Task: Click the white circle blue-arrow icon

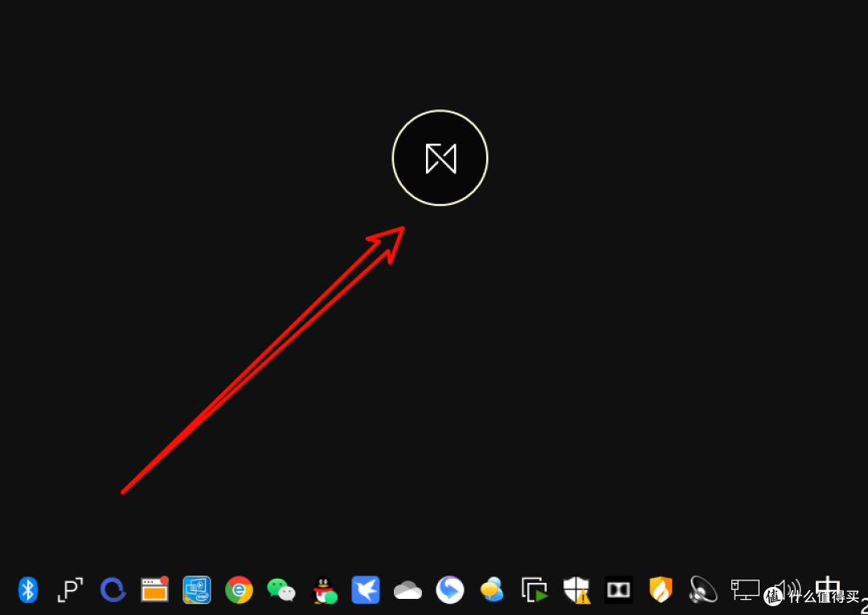Action: point(450,590)
